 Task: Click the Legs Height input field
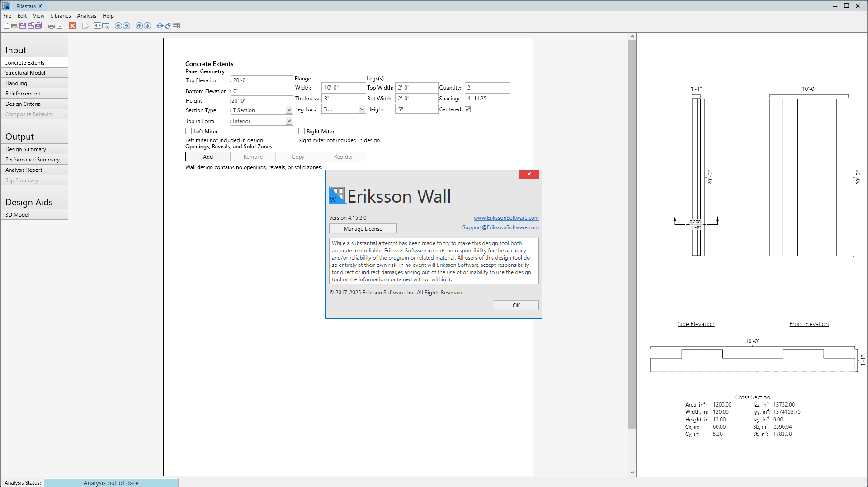[416, 109]
